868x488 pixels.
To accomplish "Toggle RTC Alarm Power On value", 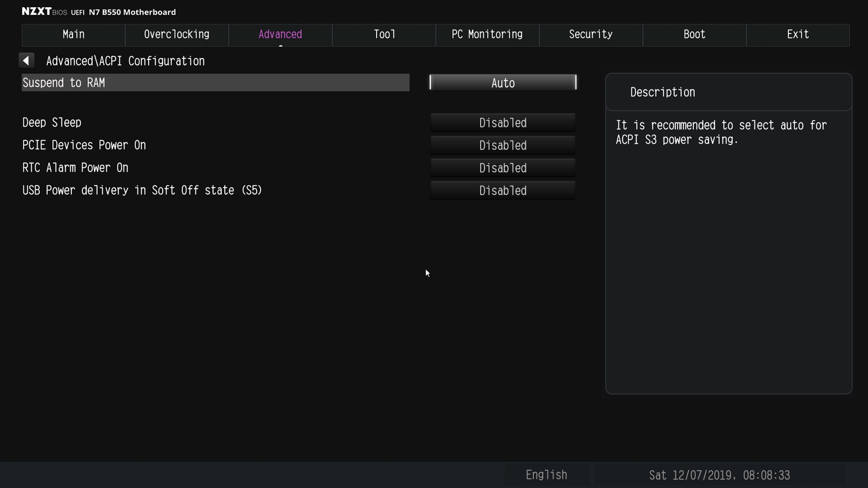I will [x=503, y=168].
